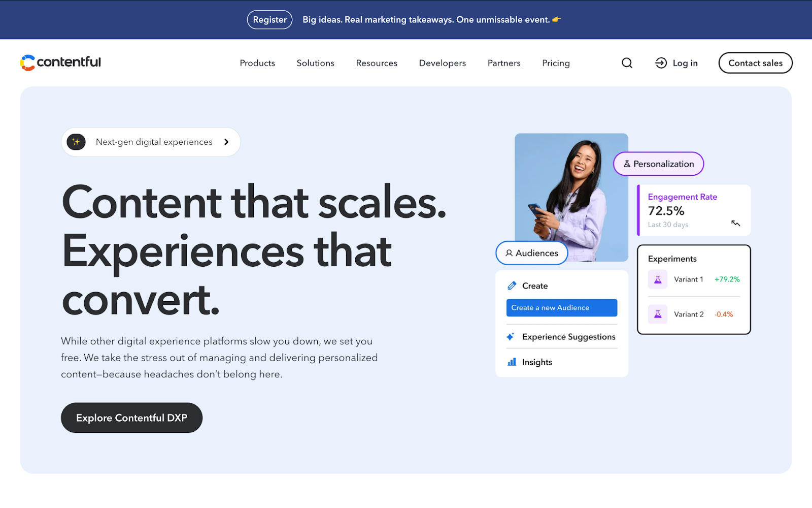Select the pencil Create icon

point(512,285)
